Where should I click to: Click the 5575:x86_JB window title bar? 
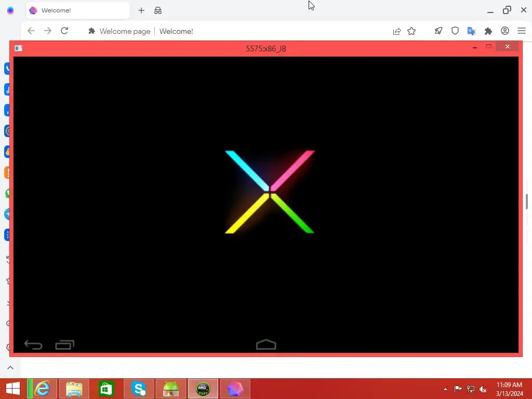(266, 48)
